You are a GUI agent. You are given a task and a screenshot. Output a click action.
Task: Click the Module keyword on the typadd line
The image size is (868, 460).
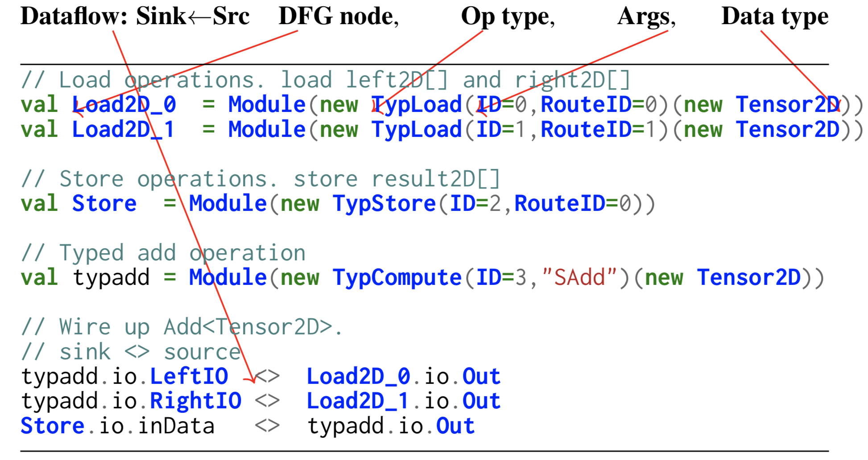[x=228, y=278]
